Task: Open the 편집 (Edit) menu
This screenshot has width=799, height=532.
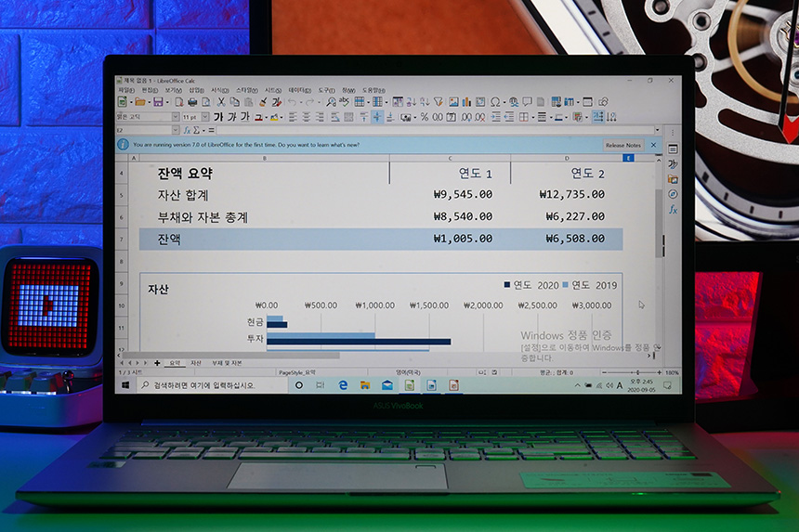Action: [x=150, y=90]
